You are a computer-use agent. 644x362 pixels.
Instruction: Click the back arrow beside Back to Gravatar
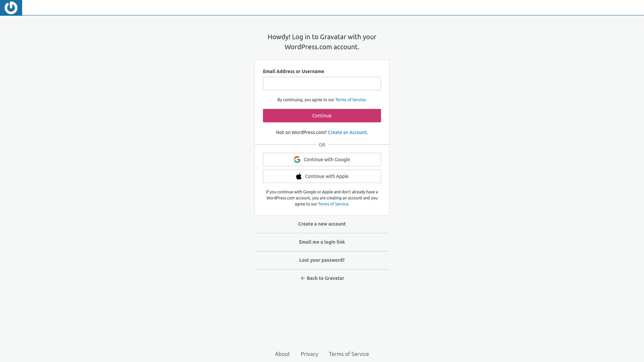click(303, 278)
